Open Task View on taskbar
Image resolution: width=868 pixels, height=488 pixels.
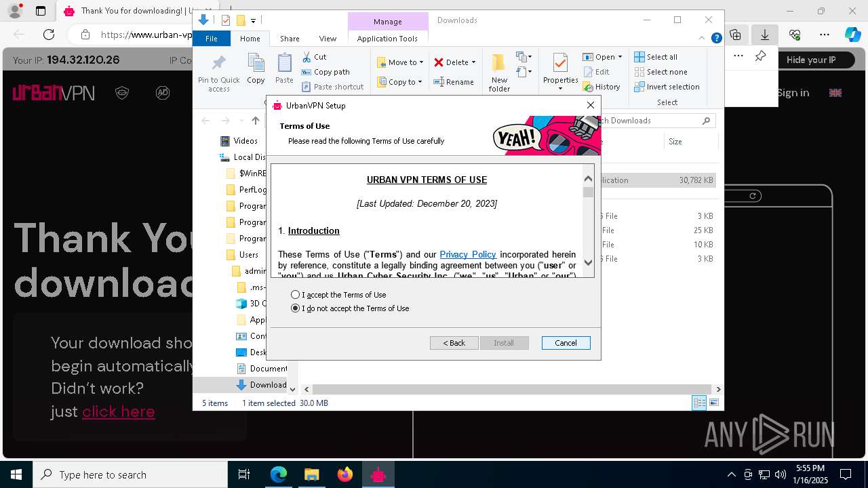tap(244, 474)
